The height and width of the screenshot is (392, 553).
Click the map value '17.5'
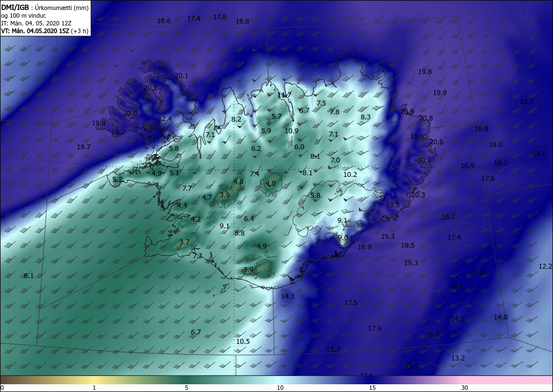tap(351, 303)
